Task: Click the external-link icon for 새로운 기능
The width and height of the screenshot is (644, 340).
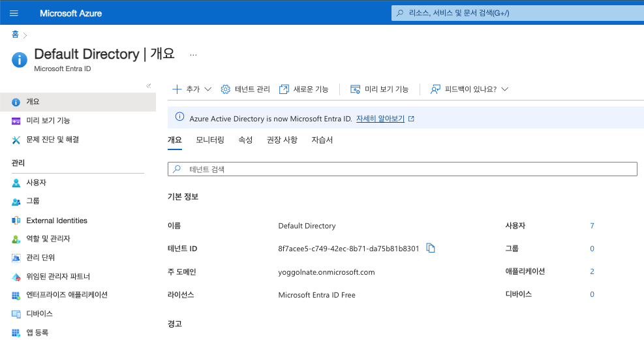Action: pos(284,89)
